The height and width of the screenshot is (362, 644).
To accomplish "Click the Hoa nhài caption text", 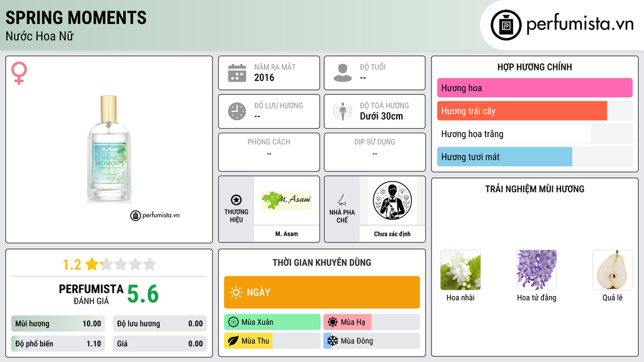I will (x=460, y=297).
